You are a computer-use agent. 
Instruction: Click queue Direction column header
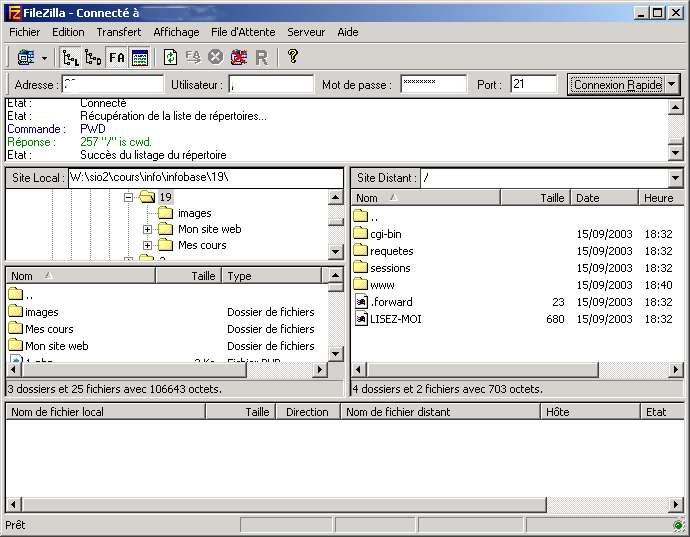pyautogui.click(x=308, y=412)
